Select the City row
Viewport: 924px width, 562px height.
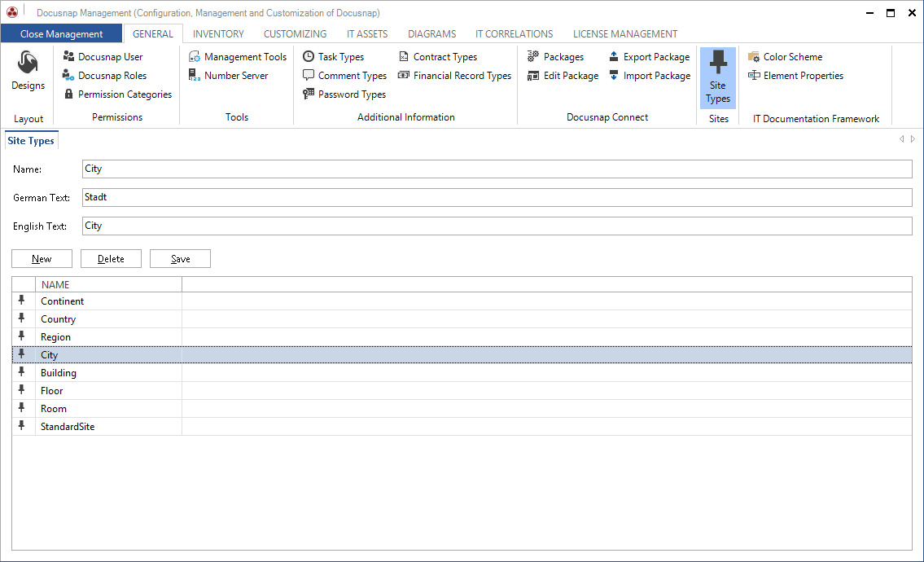pyautogui.click(x=462, y=354)
